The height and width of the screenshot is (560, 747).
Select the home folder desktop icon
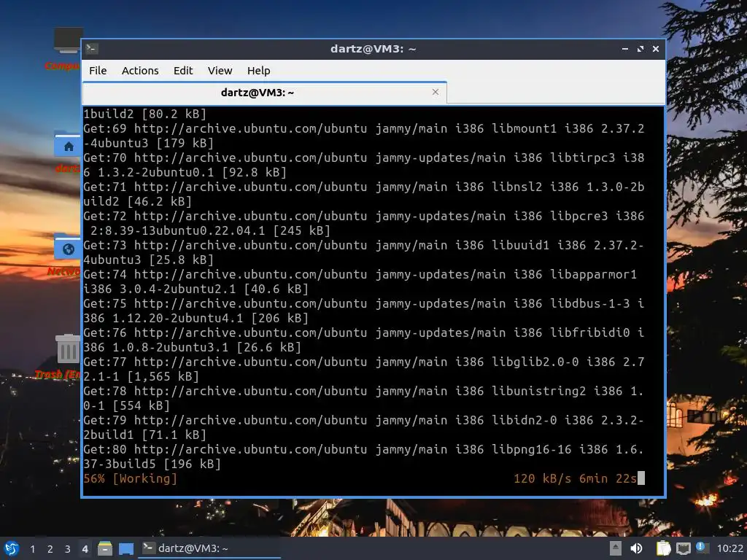(67, 152)
